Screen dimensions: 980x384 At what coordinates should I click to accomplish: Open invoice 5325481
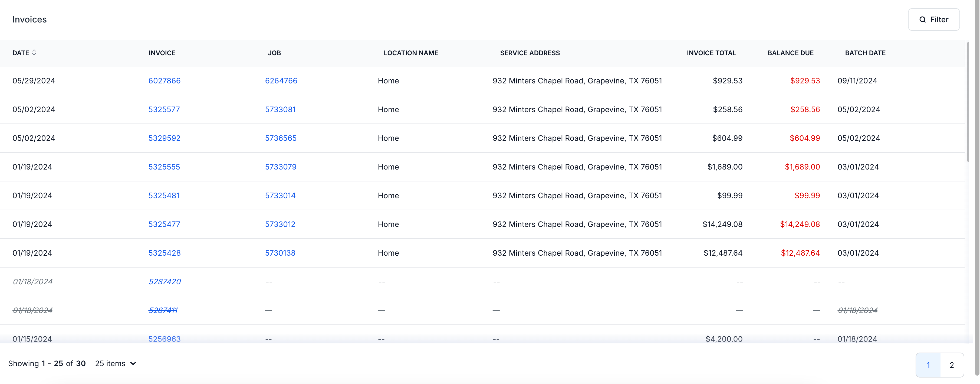(x=164, y=196)
